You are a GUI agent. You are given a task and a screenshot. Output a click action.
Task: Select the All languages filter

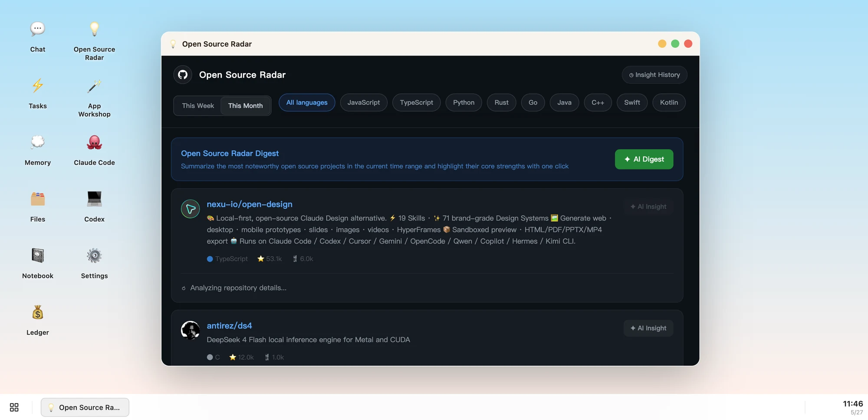click(x=307, y=102)
